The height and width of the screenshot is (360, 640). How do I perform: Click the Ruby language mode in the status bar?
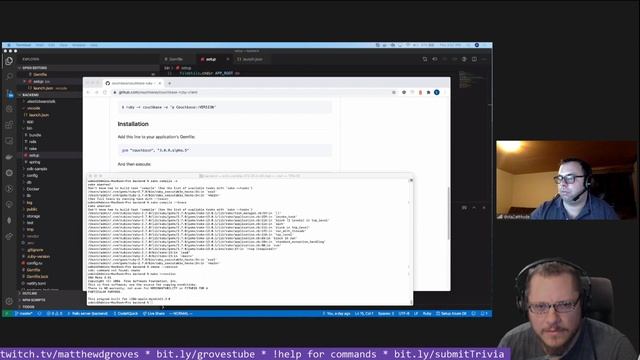tap(427, 313)
